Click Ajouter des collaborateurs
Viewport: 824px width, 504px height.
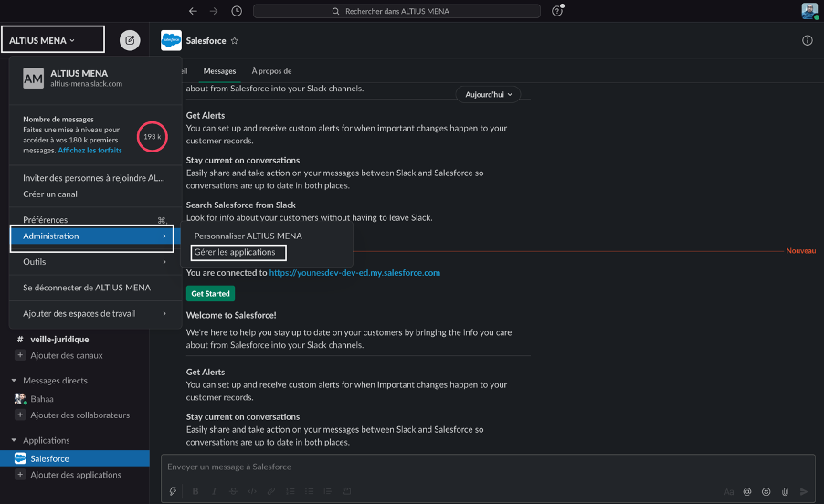tap(79, 415)
